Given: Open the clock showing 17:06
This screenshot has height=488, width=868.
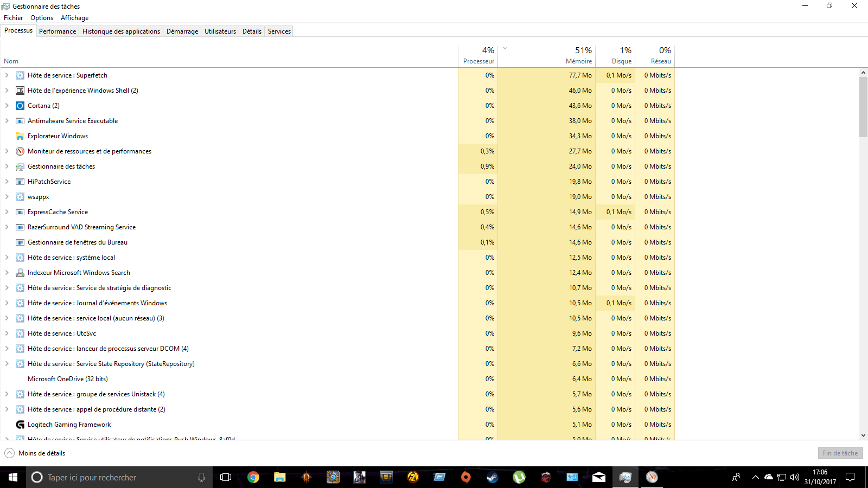Looking at the screenshot, I should coord(820,477).
